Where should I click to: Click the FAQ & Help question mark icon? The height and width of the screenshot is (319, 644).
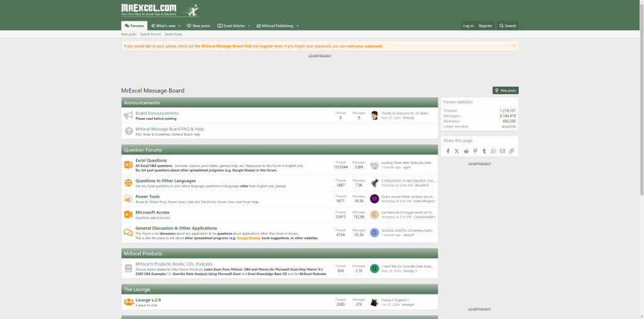[128, 131]
